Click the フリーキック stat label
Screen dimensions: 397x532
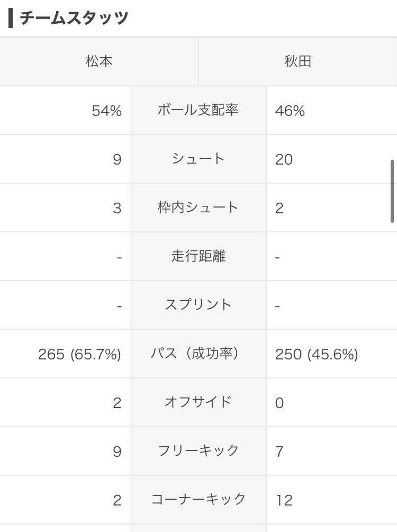point(198,451)
